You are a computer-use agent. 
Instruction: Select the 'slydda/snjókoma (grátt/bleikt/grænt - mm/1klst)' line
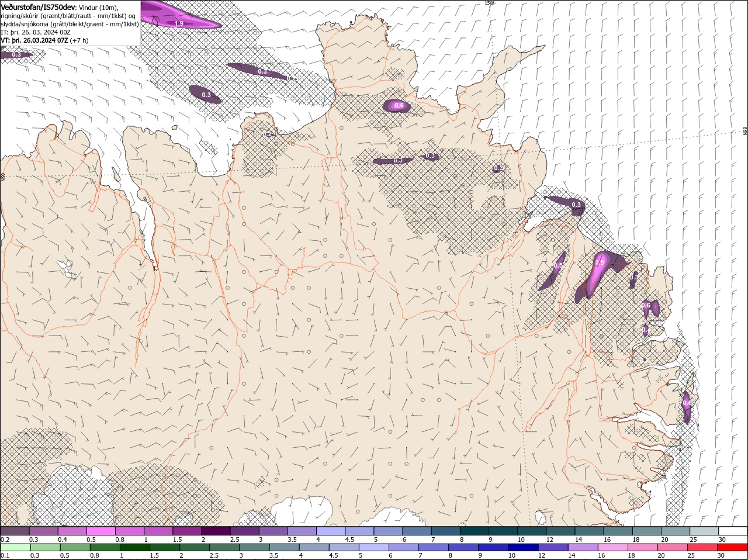tap(70, 24)
